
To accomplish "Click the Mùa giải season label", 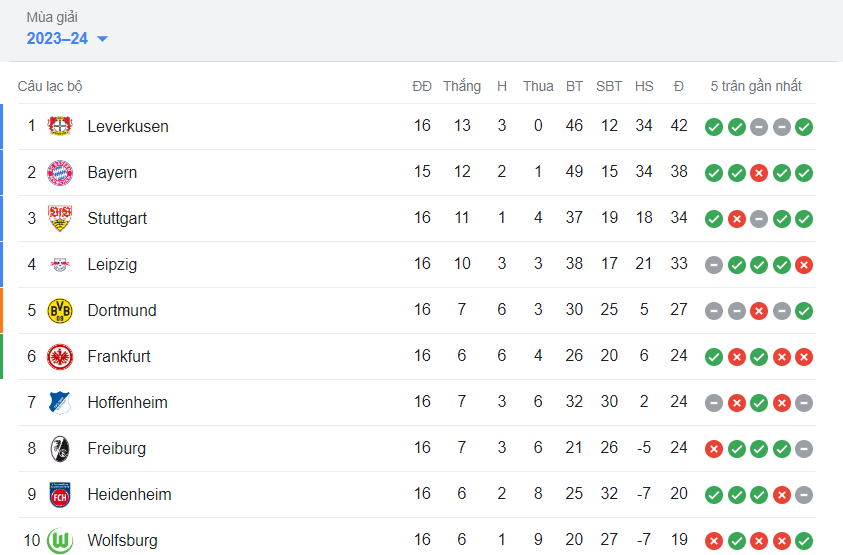I will [52, 17].
